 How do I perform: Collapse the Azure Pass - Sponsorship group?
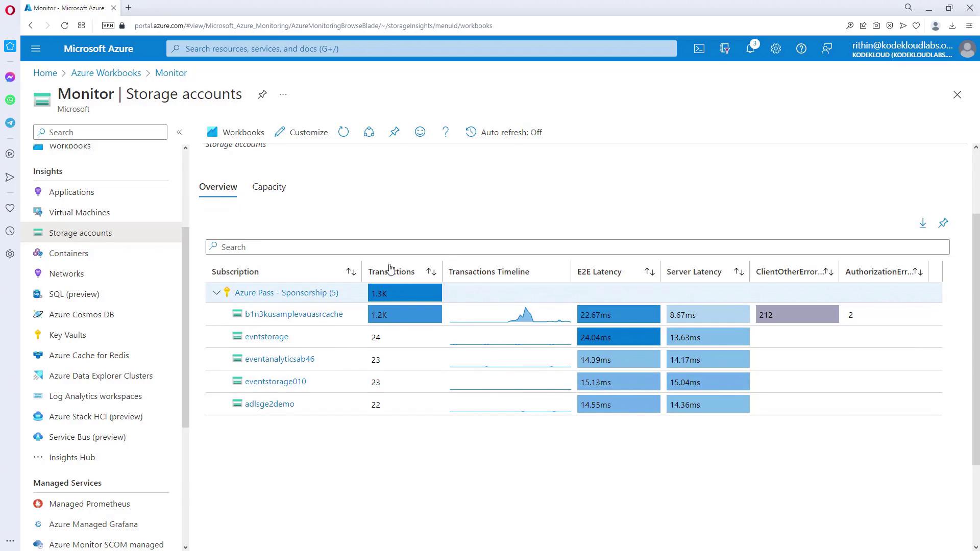pyautogui.click(x=216, y=293)
